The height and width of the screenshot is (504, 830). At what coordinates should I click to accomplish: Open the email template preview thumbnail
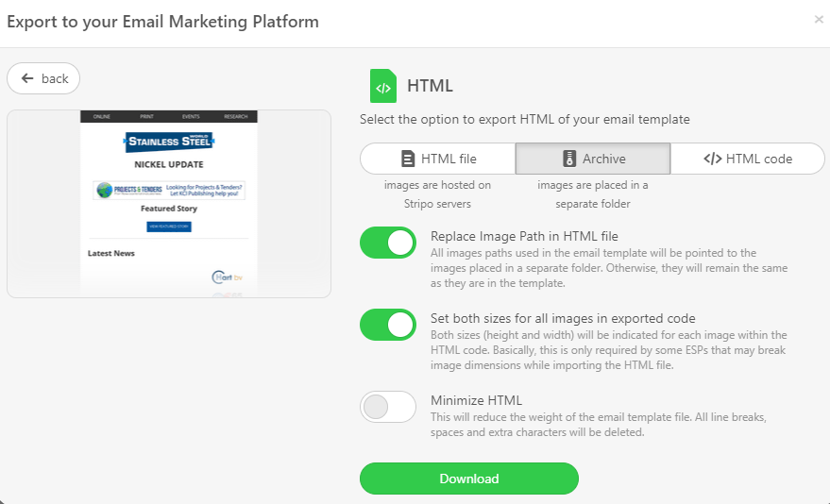pos(169,204)
